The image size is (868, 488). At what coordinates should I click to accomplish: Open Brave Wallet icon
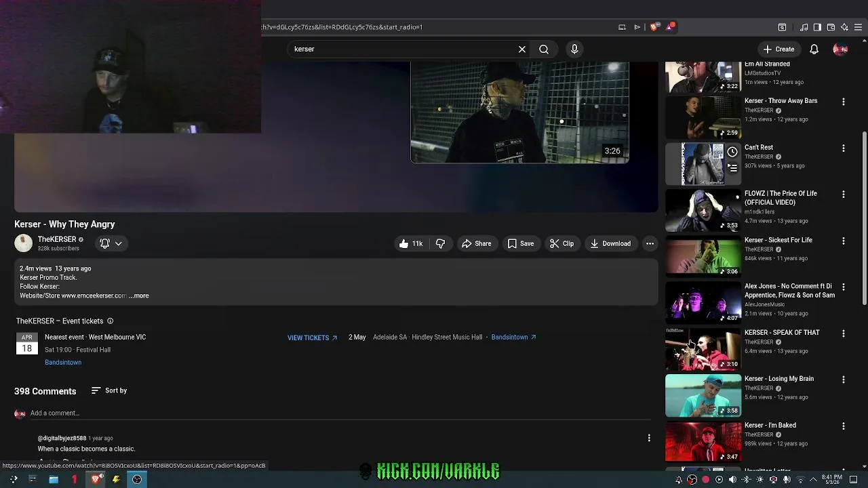[x=831, y=27]
